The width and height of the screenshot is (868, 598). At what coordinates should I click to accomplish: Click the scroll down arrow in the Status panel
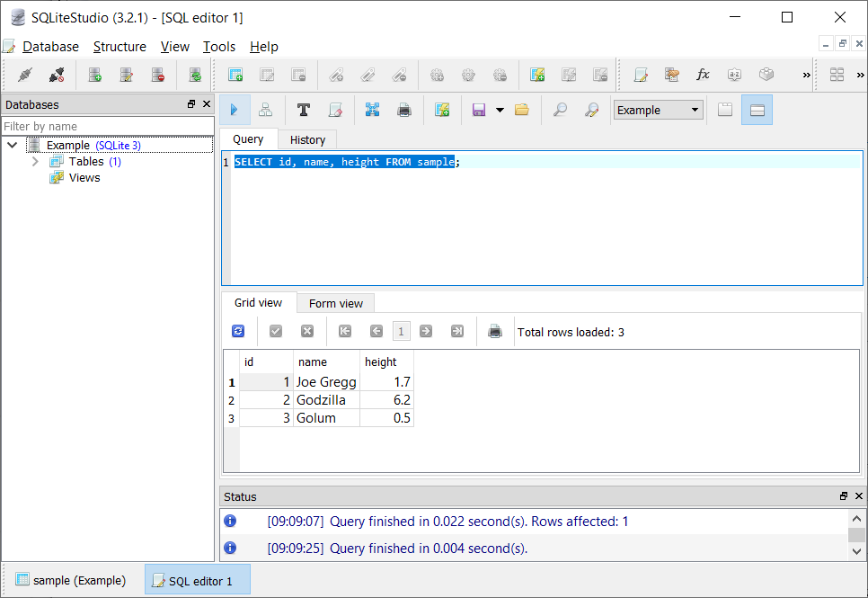(856, 551)
